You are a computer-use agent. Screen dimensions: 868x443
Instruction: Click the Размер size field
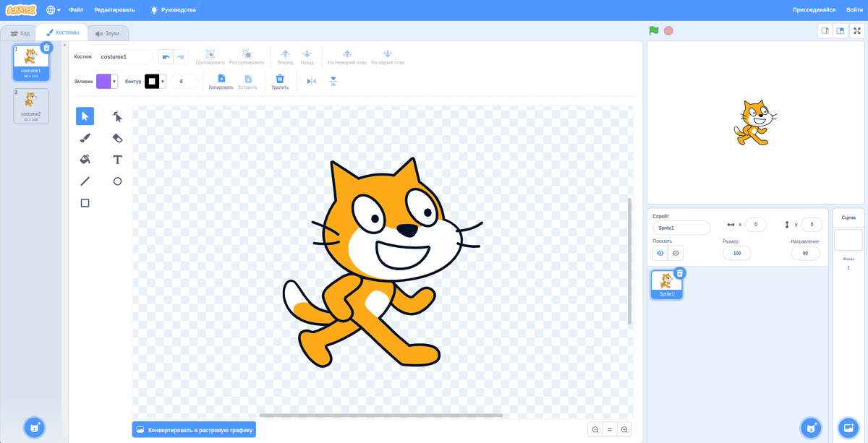point(737,253)
